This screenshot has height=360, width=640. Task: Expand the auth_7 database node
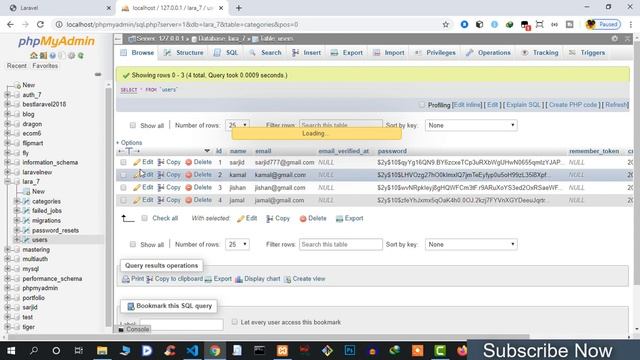(x=7, y=95)
